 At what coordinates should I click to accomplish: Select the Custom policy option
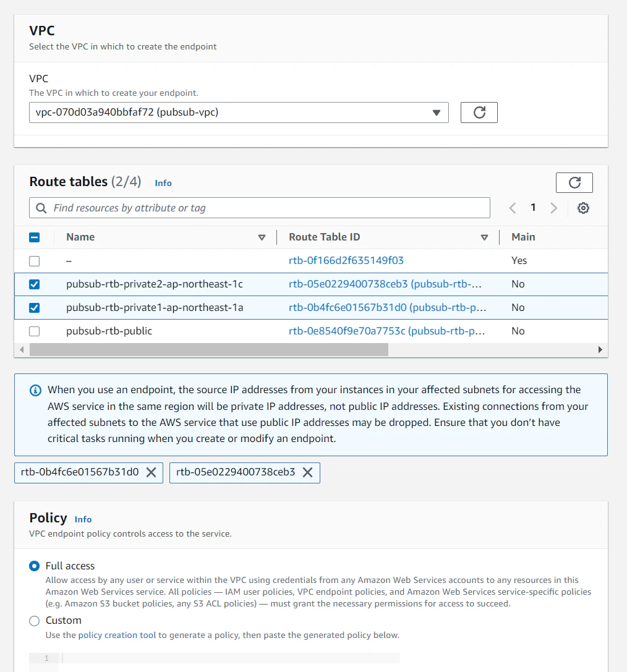click(34, 621)
